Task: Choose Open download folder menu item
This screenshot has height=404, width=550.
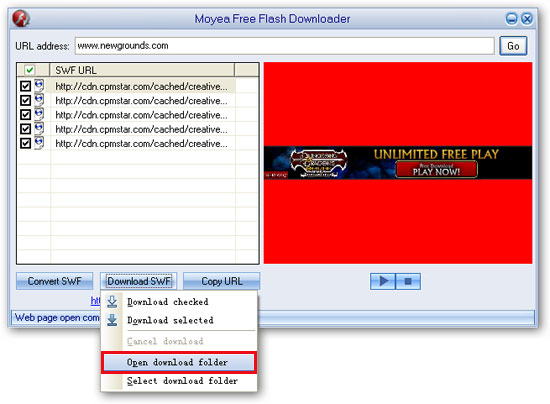Action: 179,362
